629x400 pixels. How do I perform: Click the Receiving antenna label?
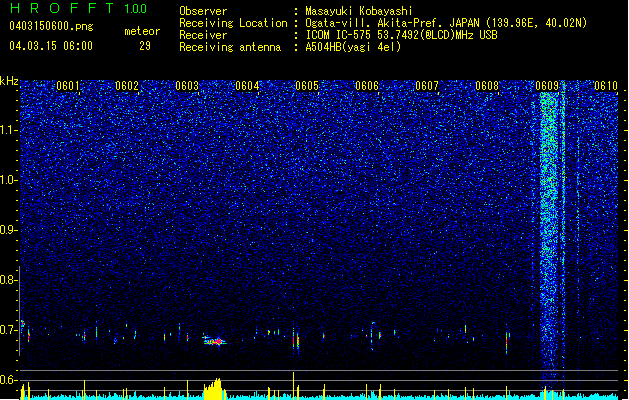(x=230, y=47)
